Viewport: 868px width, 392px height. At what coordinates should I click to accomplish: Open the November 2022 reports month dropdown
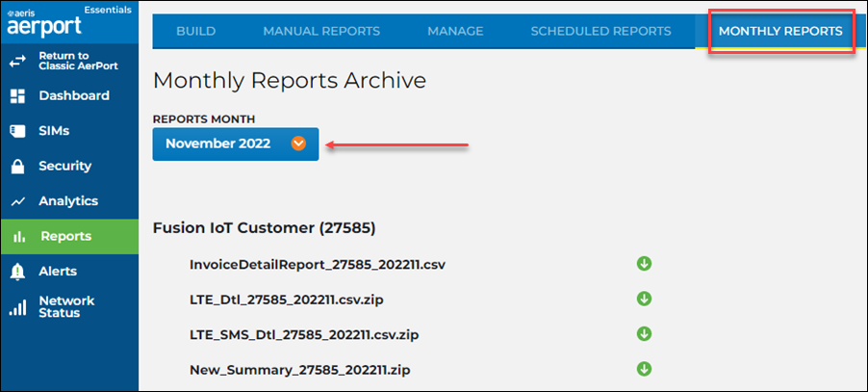pos(236,144)
